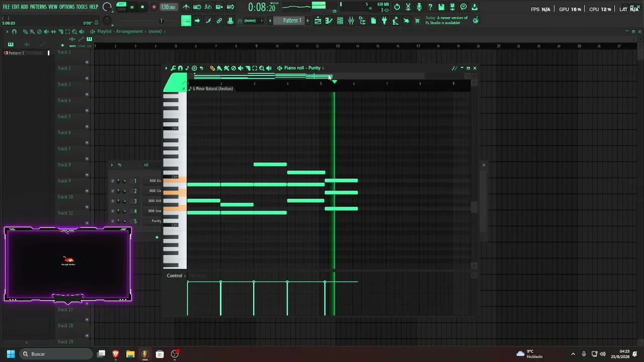Viewport: 644px width, 362px height.
Task: Open the ADD menu
Action: [x=24, y=7]
